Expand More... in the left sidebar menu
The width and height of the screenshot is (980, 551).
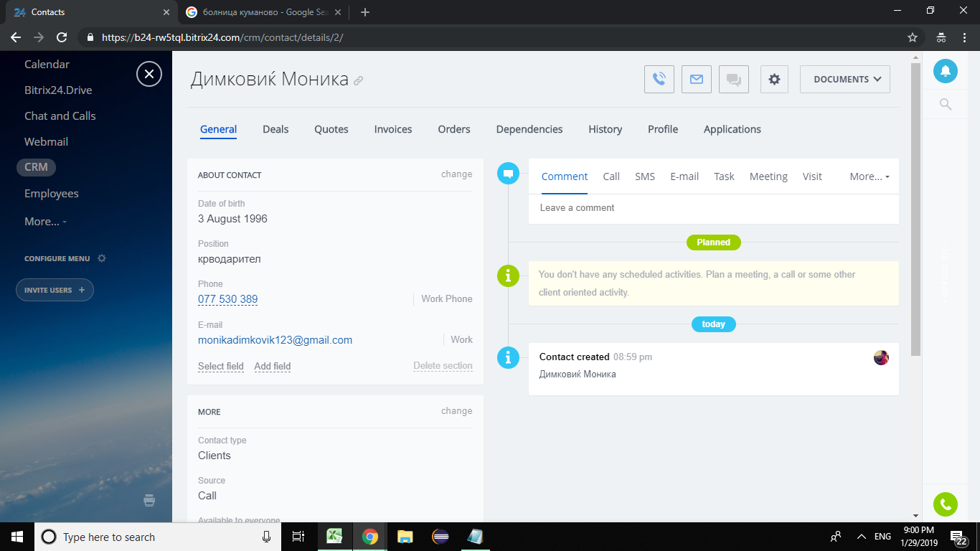coord(45,222)
